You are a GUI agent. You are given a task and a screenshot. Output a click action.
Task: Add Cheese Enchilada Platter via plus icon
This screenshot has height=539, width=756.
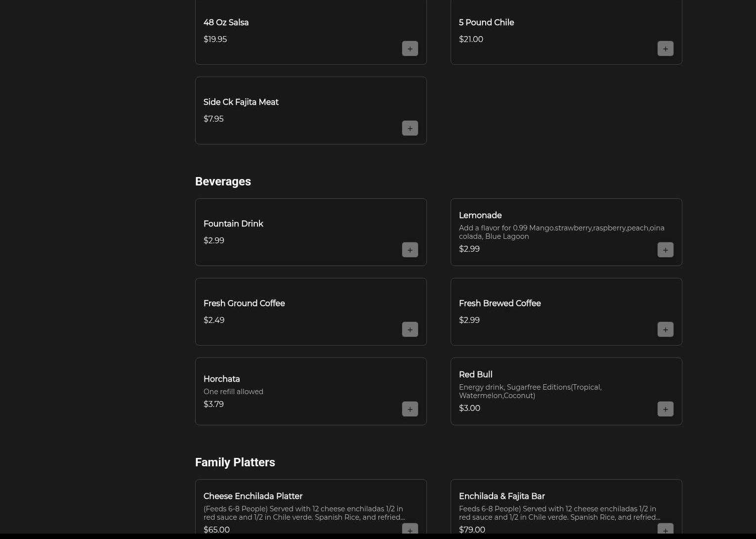(x=410, y=529)
